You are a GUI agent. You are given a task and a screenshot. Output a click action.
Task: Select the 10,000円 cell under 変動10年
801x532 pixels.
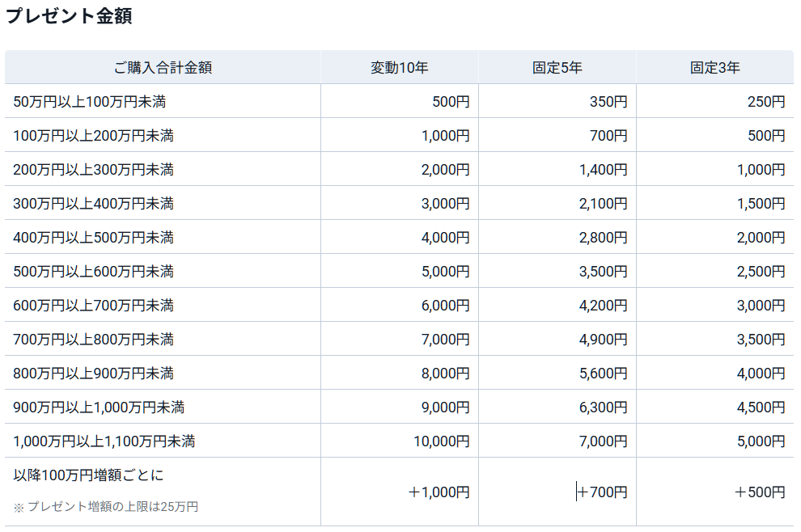point(442,441)
